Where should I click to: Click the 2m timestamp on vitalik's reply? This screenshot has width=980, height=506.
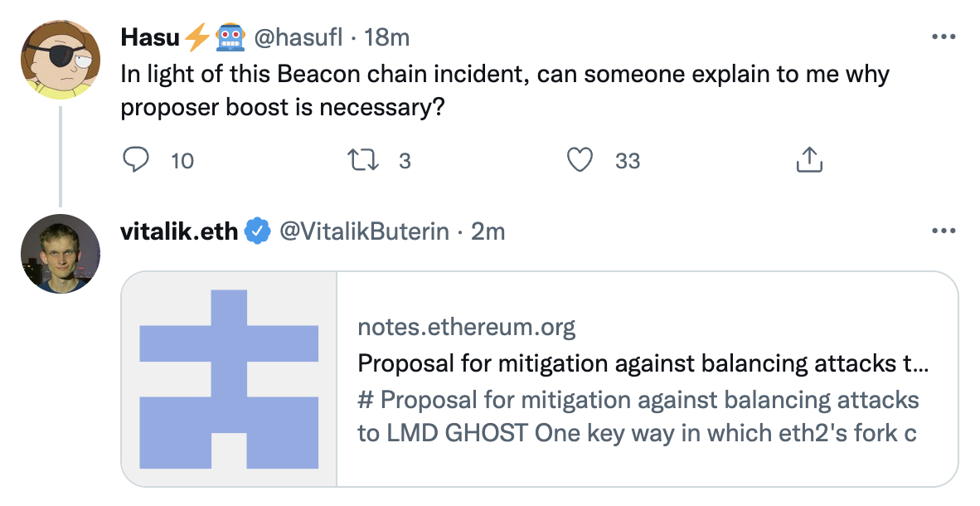pyautogui.click(x=488, y=231)
